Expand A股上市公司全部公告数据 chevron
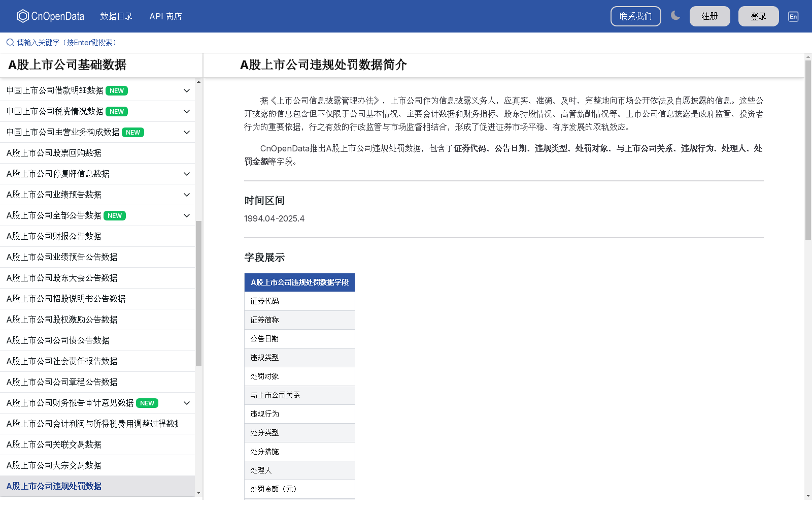Screen dimensions: 812x508 click(x=187, y=216)
